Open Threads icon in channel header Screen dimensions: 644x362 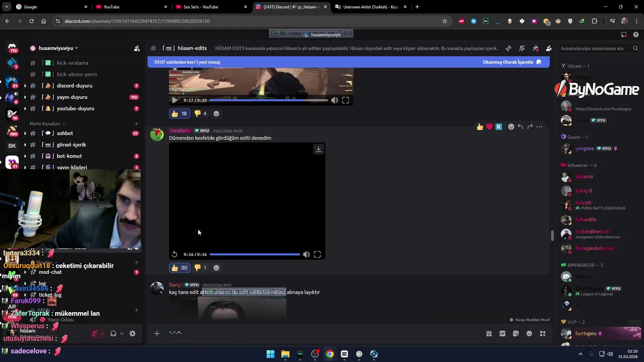[509, 48]
